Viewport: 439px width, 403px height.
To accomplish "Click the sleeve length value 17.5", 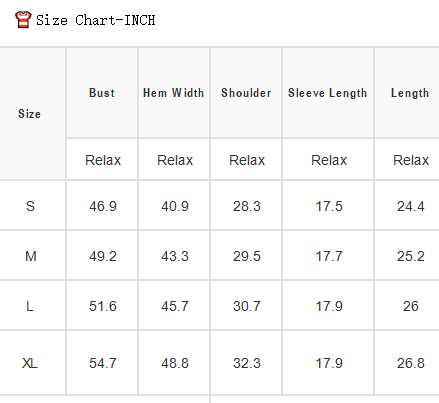I will pyautogui.click(x=329, y=206).
